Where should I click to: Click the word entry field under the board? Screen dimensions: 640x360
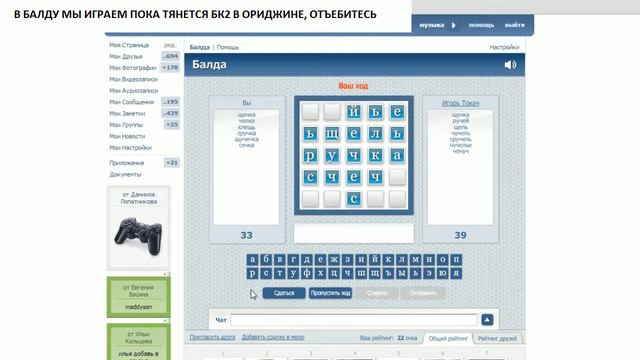[353, 233]
